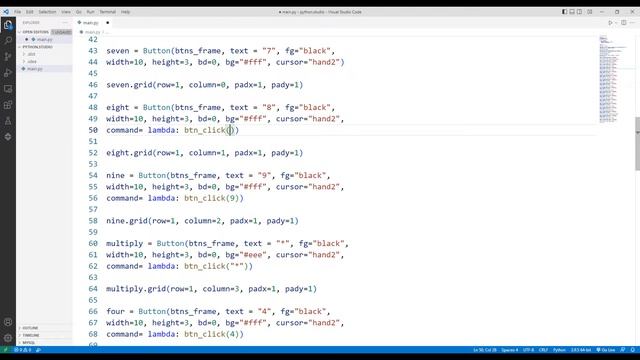Click the vertical editor scrollbar thumb
The height and width of the screenshot is (360, 640).
637,144
